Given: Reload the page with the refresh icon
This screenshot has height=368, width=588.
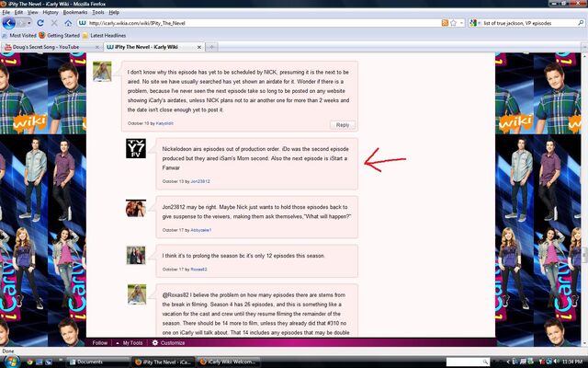Looking at the screenshot, I should 40,23.
